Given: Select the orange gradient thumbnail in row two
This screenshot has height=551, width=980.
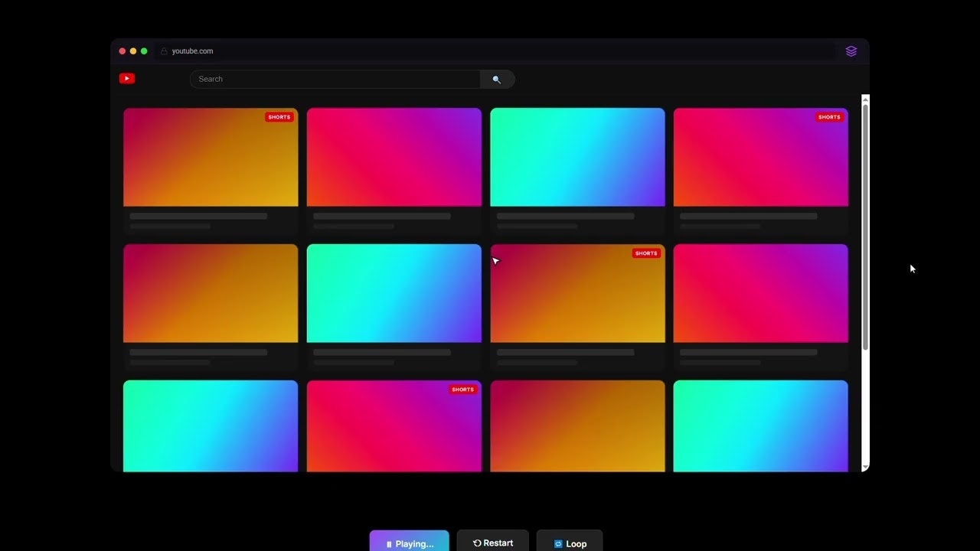Looking at the screenshot, I should (x=210, y=293).
